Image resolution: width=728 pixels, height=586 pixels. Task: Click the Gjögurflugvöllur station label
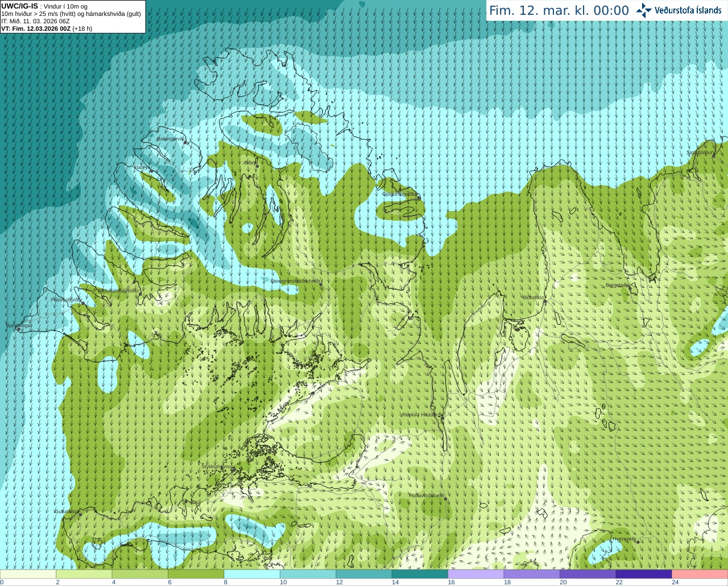click(x=400, y=194)
